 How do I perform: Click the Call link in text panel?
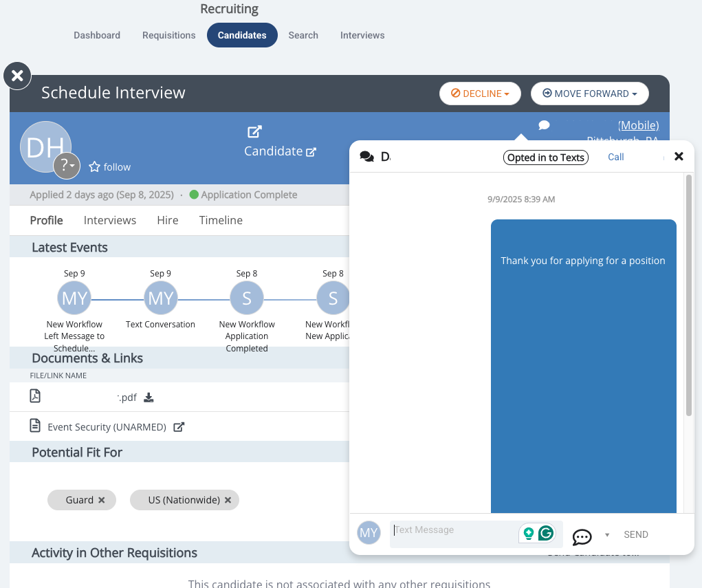pos(615,157)
